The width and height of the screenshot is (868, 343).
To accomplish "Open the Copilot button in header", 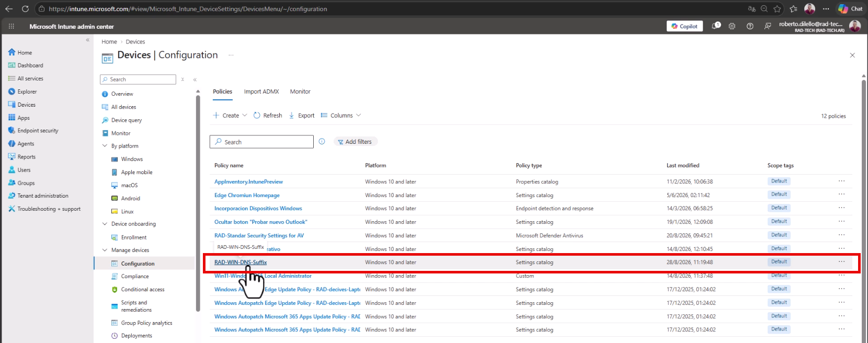I will pyautogui.click(x=684, y=26).
